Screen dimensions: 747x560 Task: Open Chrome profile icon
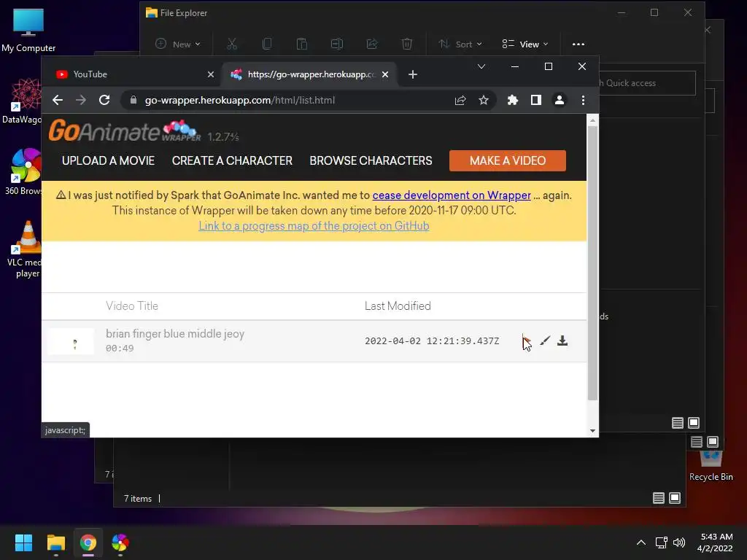click(x=560, y=100)
